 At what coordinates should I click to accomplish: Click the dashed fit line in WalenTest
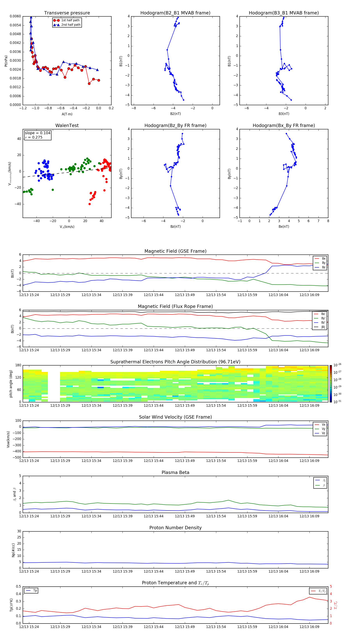coord(67,172)
